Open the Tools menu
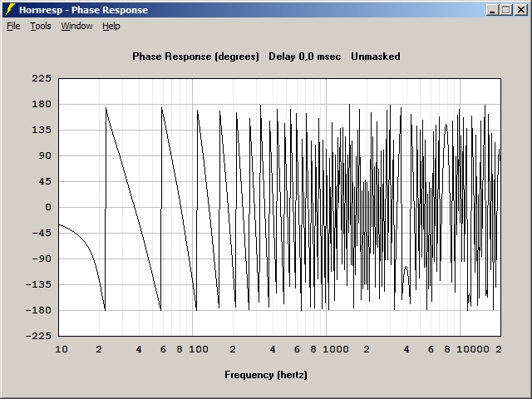Image resolution: width=532 pixels, height=399 pixels. 41,26
